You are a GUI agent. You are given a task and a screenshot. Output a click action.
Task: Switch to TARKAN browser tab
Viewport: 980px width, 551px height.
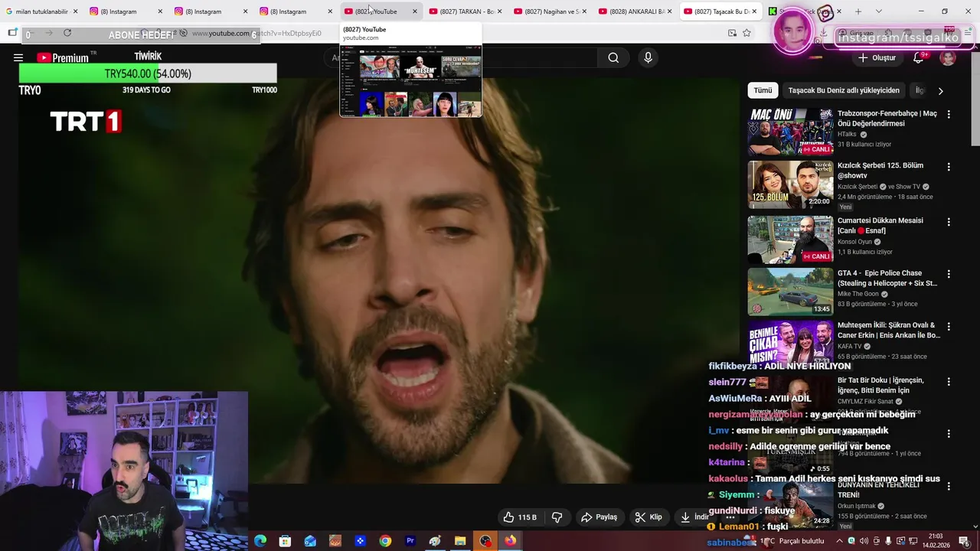tap(464, 11)
